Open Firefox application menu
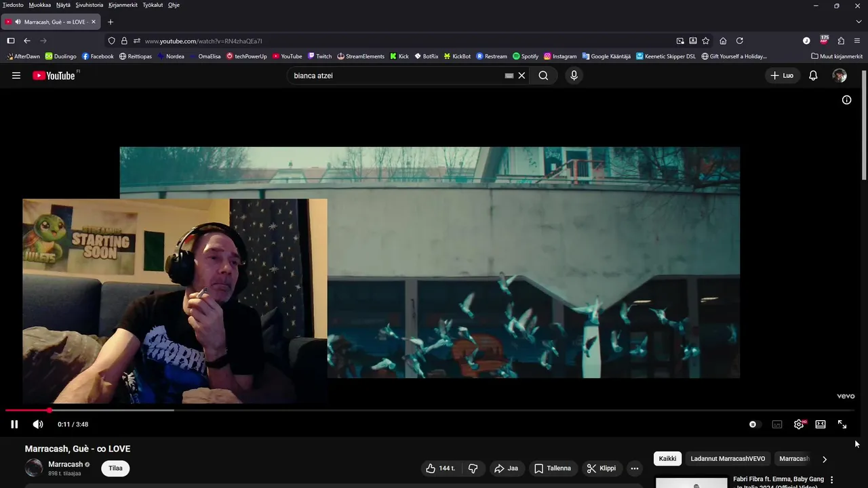This screenshot has height=488, width=868. tap(857, 41)
